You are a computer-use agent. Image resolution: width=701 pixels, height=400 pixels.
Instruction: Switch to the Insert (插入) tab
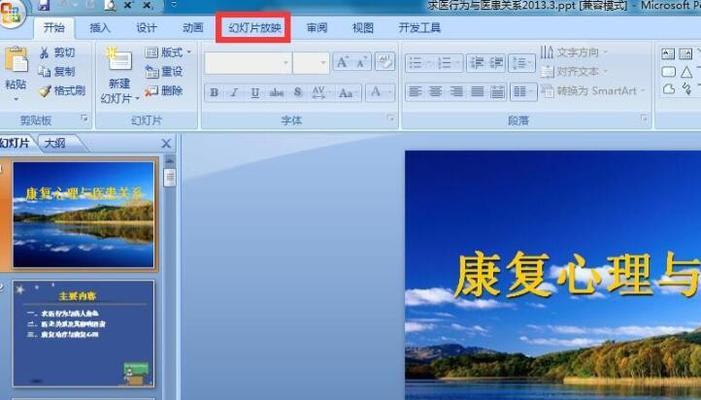point(100,28)
